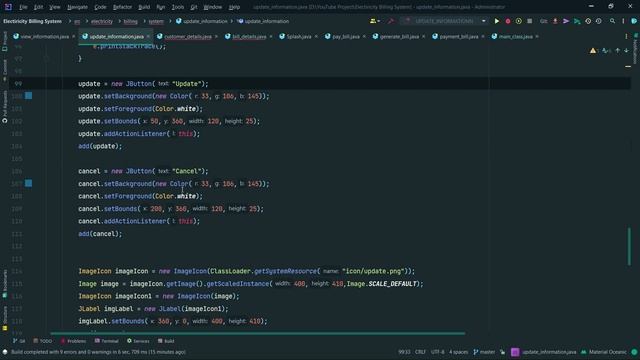640x360 pixels.
Task: Click the Git rollback icon
Action: pos(599,21)
